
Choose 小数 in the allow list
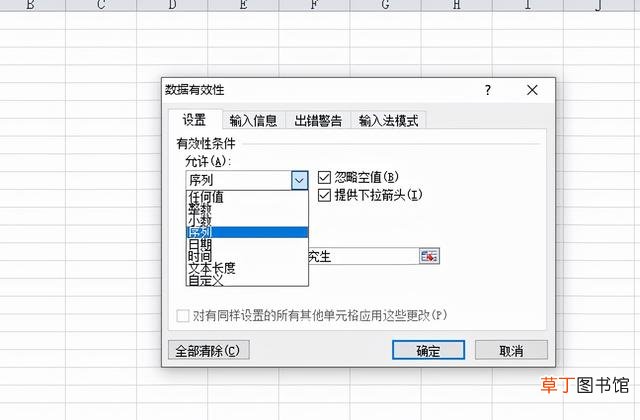pos(247,220)
